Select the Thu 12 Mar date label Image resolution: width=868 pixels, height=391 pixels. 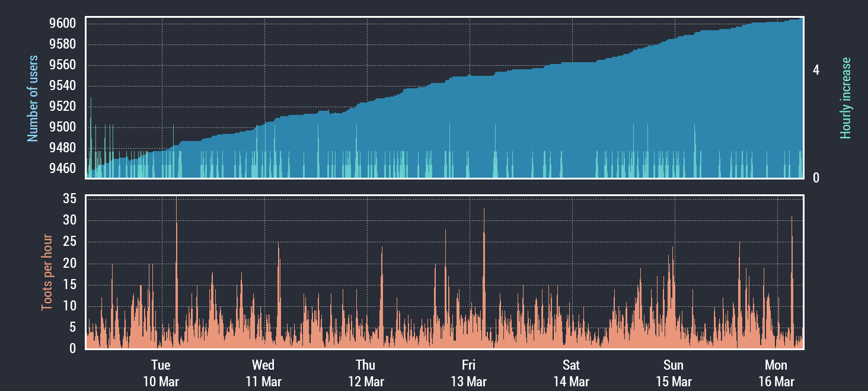[x=366, y=373]
